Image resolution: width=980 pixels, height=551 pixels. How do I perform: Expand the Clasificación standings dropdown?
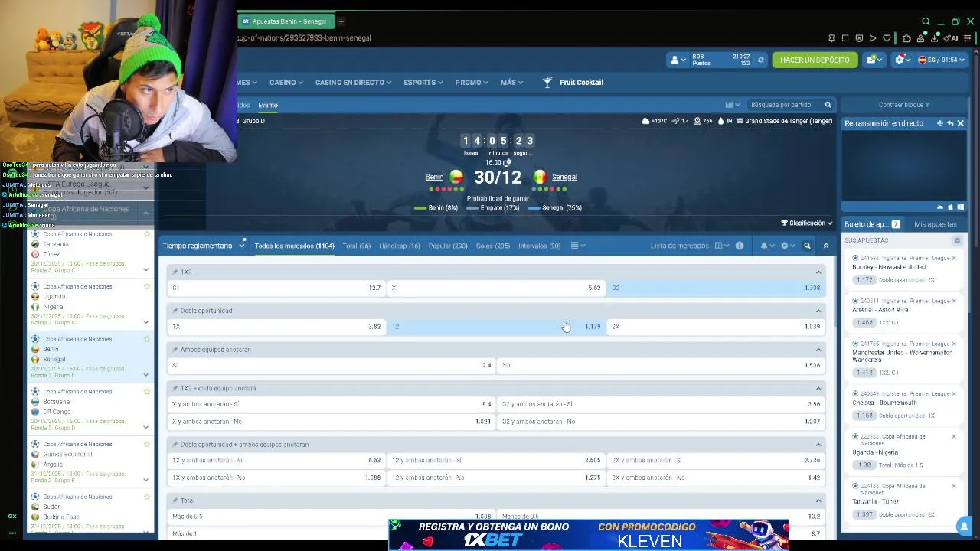click(x=807, y=223)
